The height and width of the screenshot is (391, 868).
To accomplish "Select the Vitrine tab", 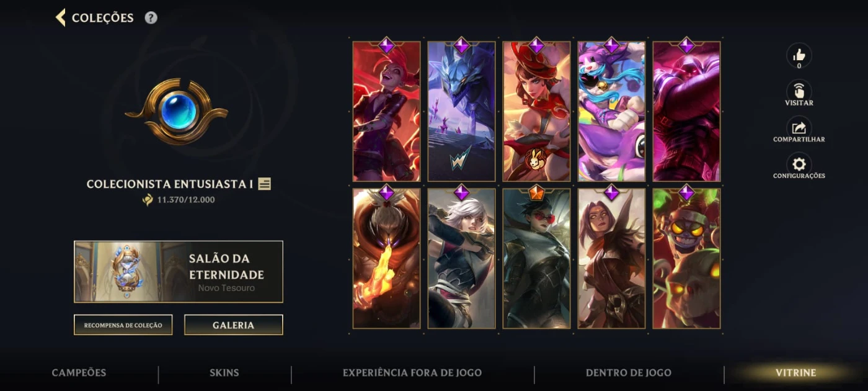I will [795, 373].
